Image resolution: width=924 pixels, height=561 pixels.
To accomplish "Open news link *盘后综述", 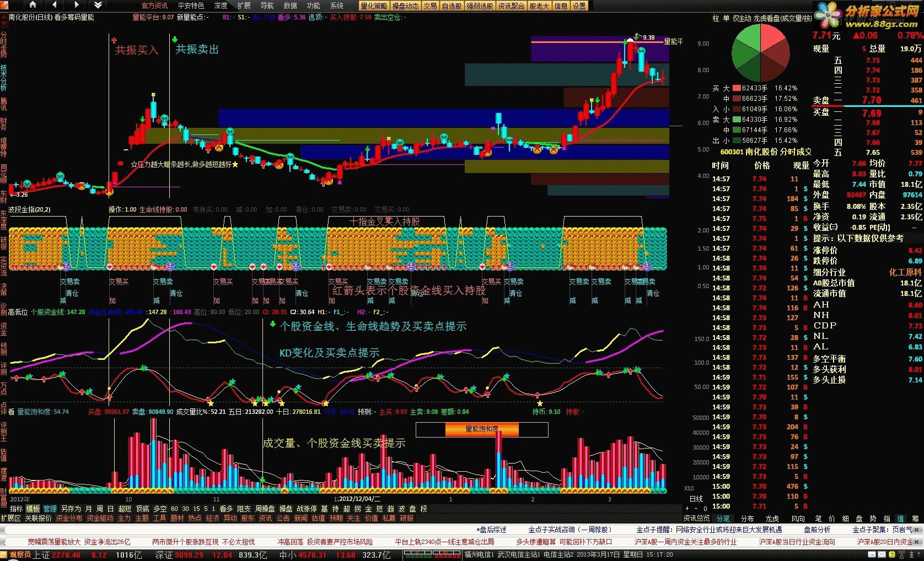I will pos(492,530).
